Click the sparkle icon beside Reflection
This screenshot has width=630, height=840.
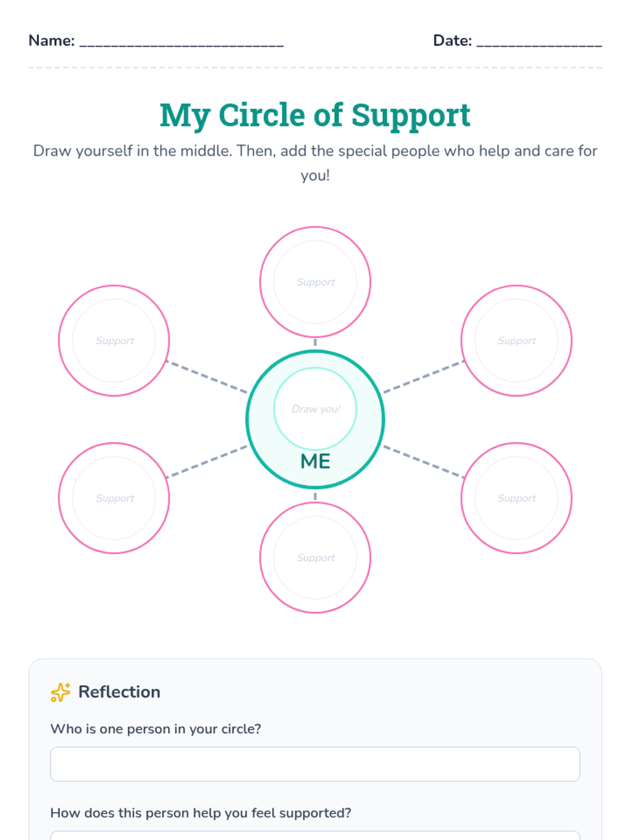[60, 692]
